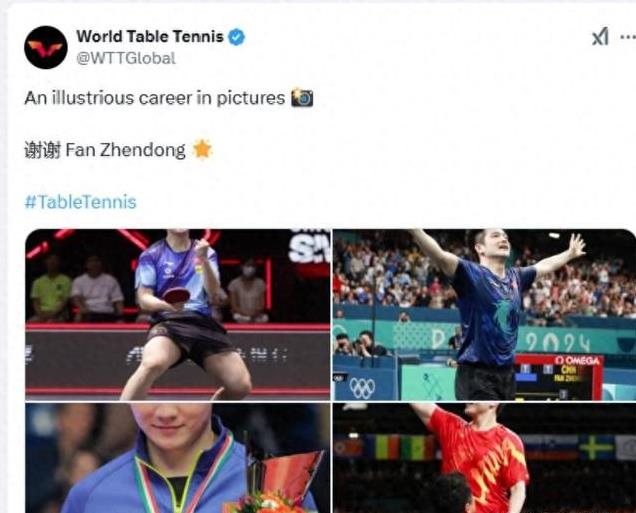This screenshot has width=636, height=513.
Task: Open the bottom-left medal and trophy photo
Action: click(x=178, y=458)
